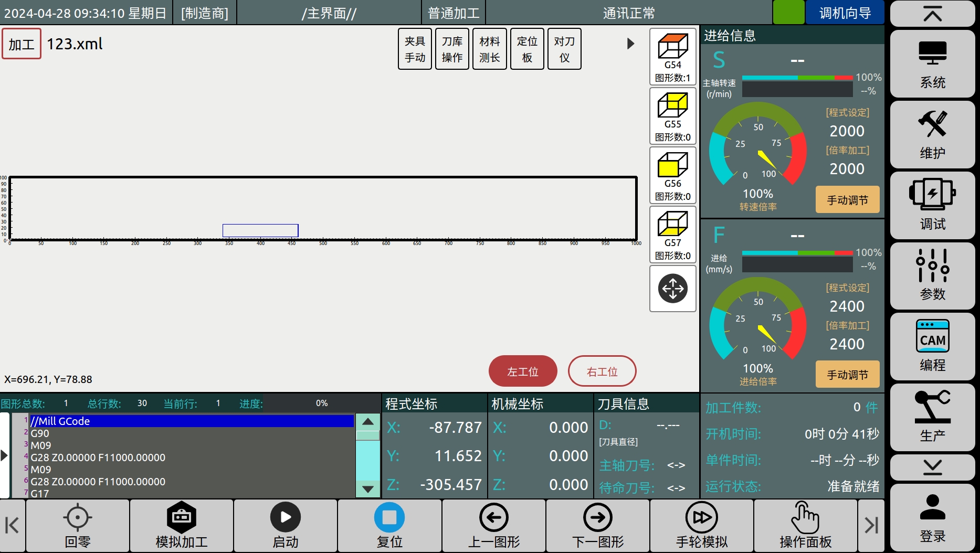Expand more toolbar options with right arrow
Image resolution: width=980 pixels, height=553 pixels.
(x=630, y=44)
